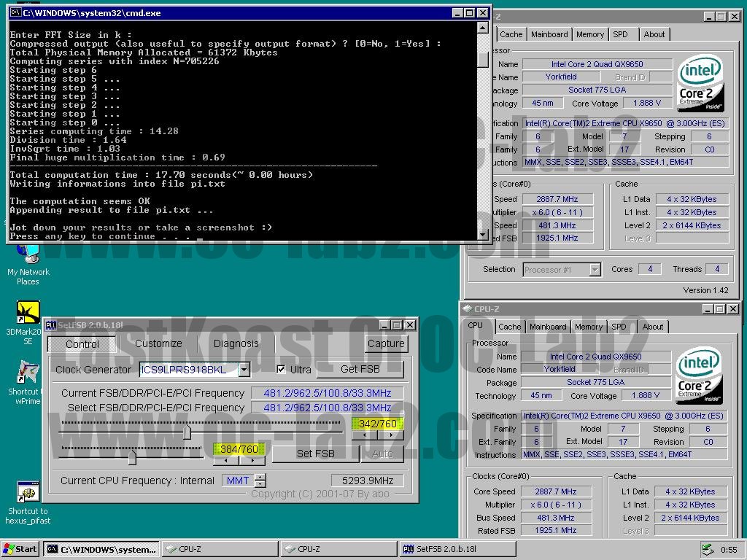Open the Customize tab in SetFSB

point(158,343)
